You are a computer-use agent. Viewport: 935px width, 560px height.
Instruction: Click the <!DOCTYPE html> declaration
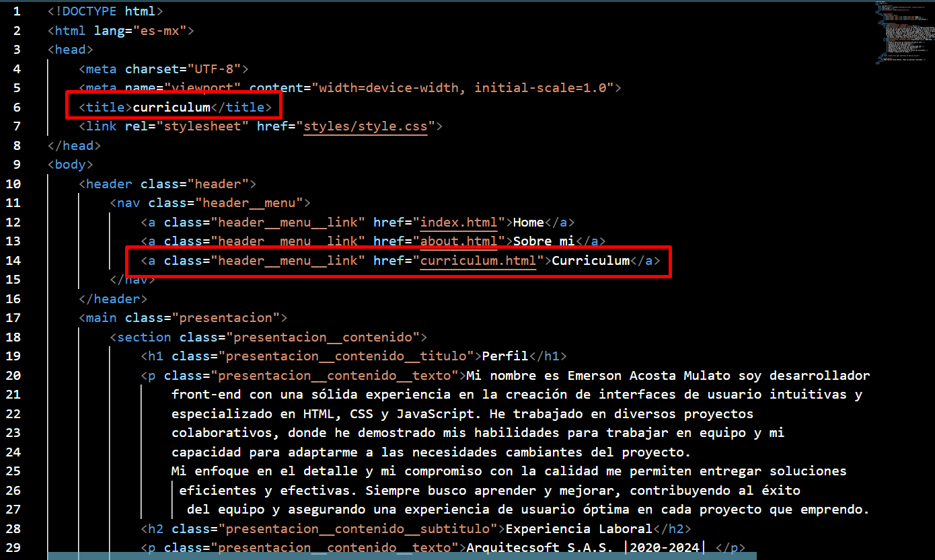tap(105, 11)
